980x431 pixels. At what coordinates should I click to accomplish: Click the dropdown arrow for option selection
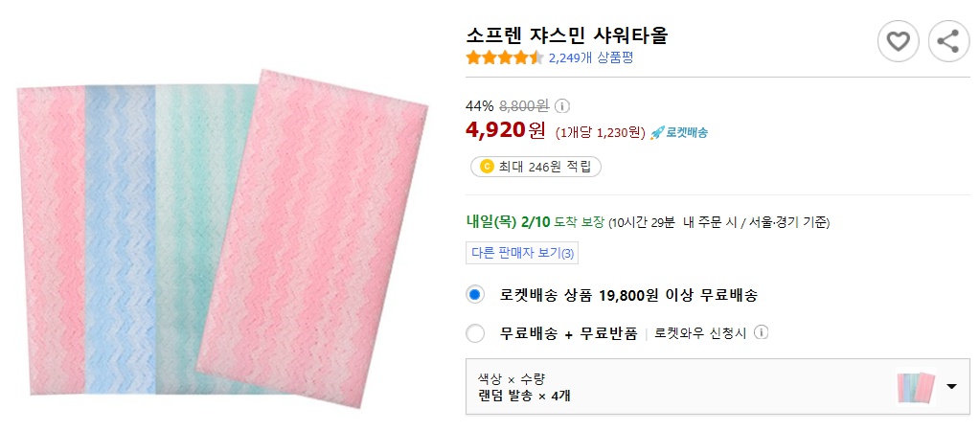(951, 387)
